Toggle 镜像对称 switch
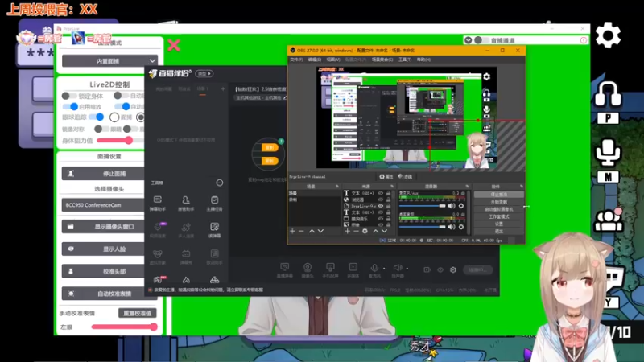This screenshot has height=362, width=644. (x=101, y=129)
